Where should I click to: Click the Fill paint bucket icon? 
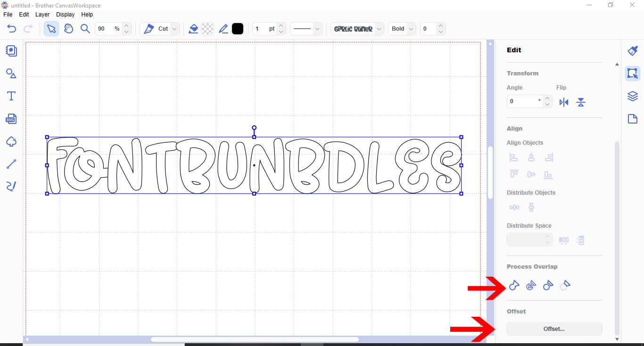point(193,29)
